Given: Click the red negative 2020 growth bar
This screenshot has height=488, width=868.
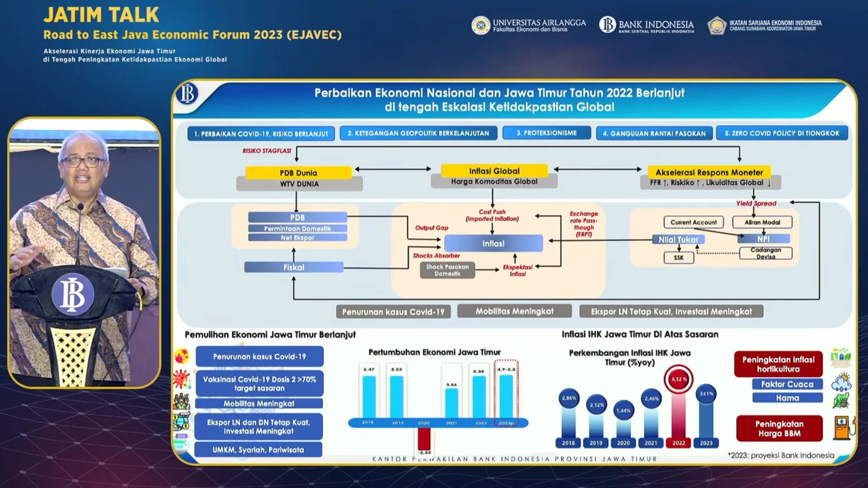Looking at the screenshot, I should (424, 439).
